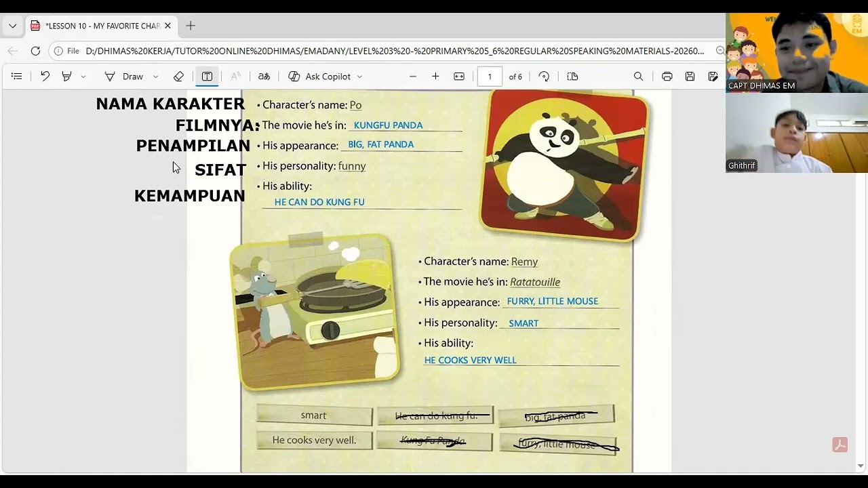Open the Draw options dropdown arrow
The width and height of the screenshot is (868, 488).
[x=156, y=77]
